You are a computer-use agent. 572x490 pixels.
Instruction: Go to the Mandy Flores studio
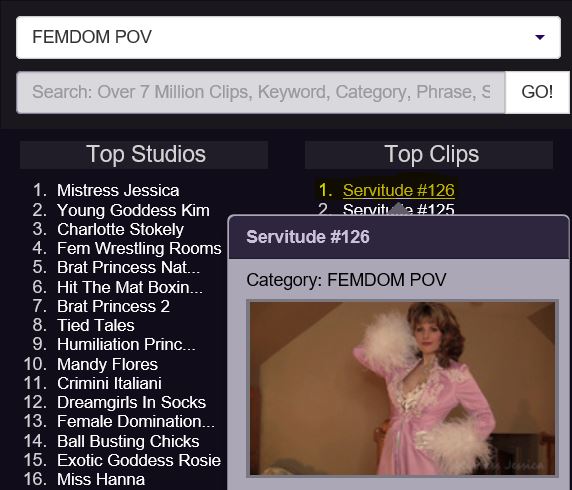tap(107, 364)
